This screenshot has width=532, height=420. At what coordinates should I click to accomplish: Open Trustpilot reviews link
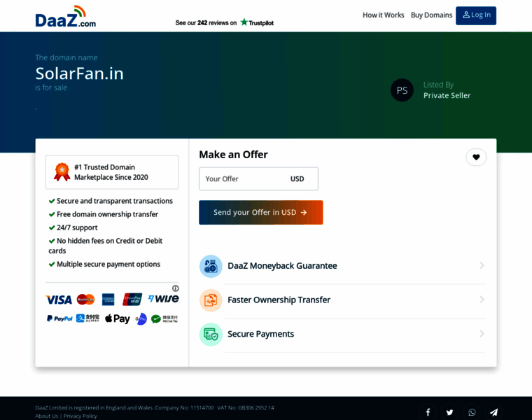pos(224,22)
